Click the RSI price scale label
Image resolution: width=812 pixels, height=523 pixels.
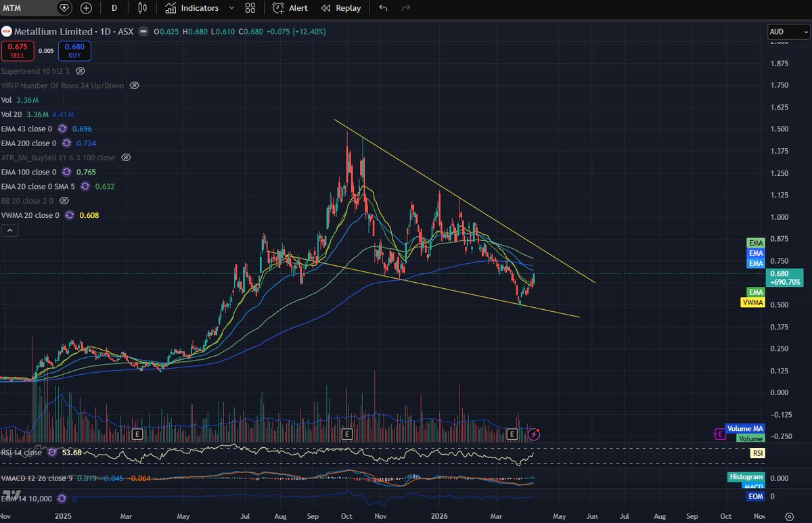[x=757, y=453]
